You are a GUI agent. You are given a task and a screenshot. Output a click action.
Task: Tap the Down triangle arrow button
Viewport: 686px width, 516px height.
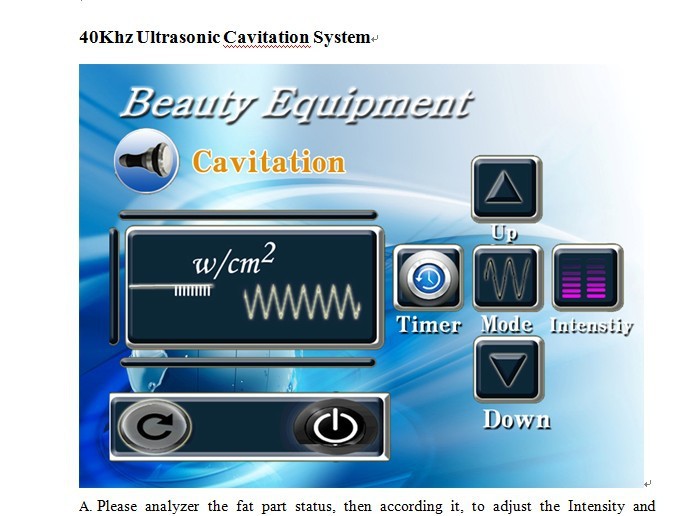508,369
